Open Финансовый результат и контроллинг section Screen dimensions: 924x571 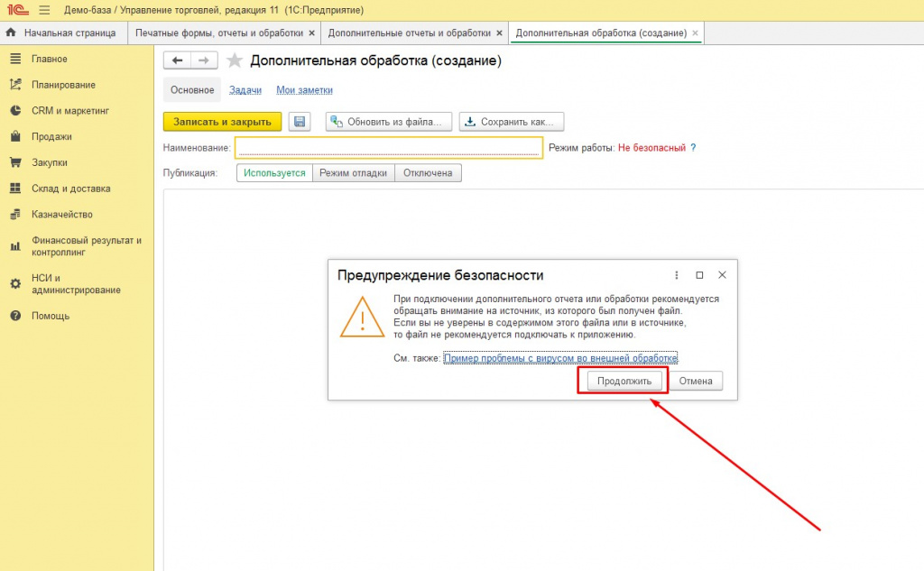point(86,246)
